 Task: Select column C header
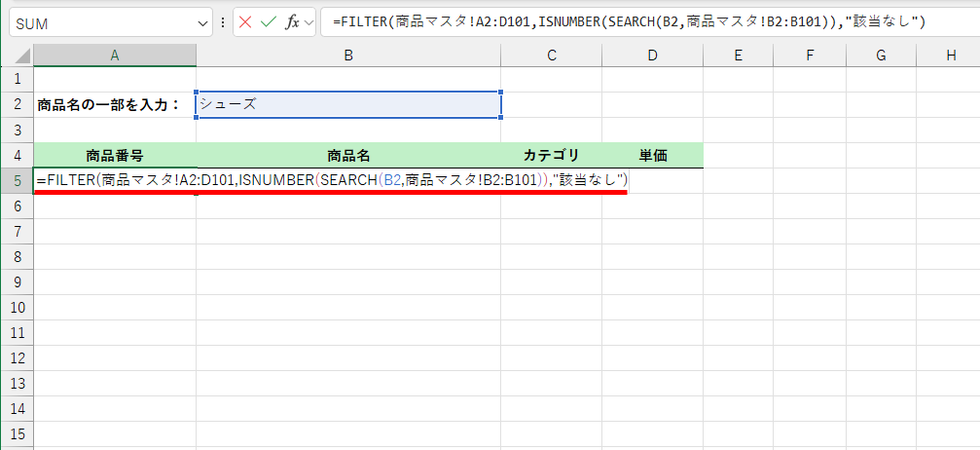(551, 56)
